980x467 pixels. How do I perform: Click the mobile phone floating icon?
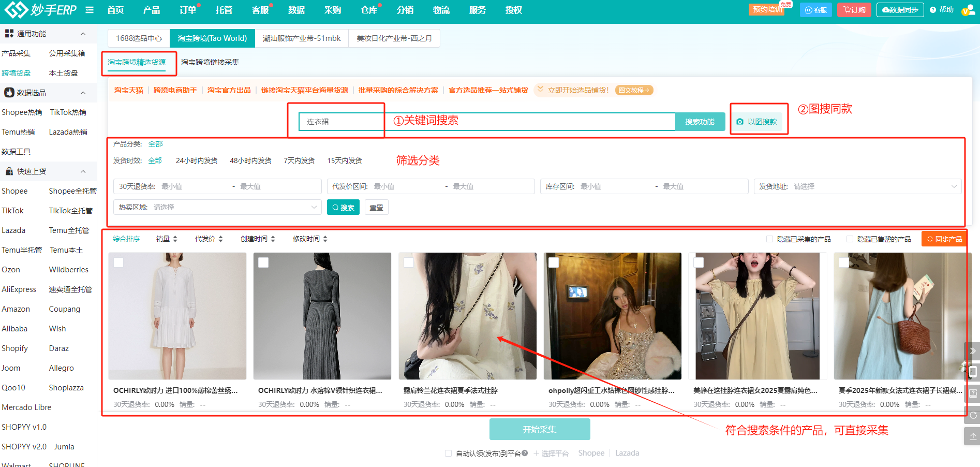[x=972, y=372]
